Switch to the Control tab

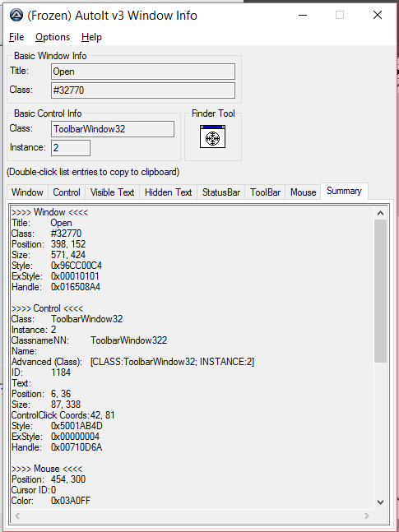click(67, 192)
